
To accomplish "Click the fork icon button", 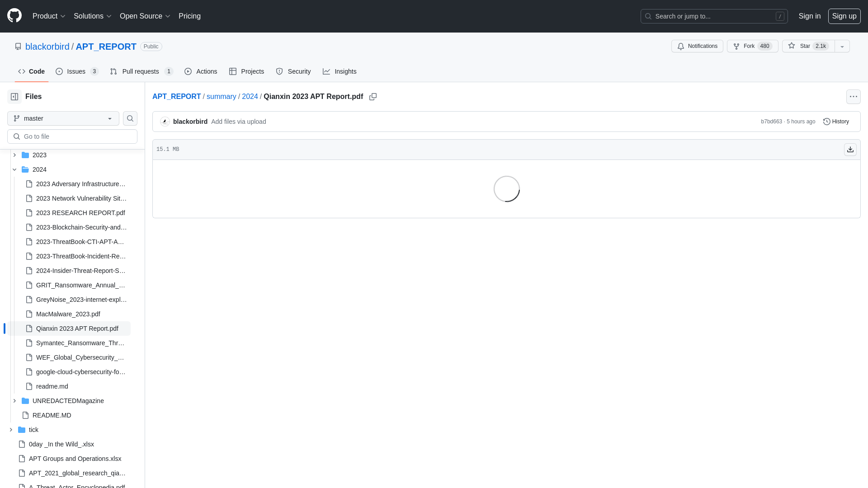I will (736, 46).
